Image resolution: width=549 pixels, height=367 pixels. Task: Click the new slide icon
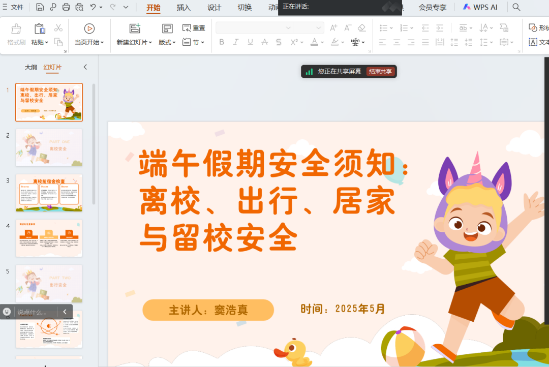134,28
